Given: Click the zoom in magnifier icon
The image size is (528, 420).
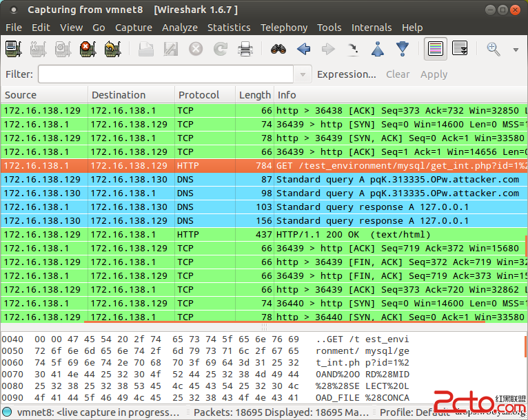Looking at the screenshot, I should pos(494,49).
